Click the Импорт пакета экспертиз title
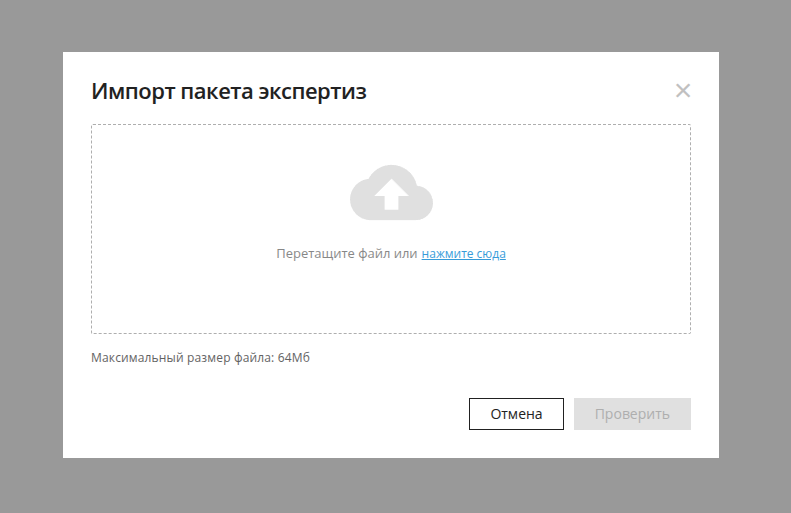791x513 pixels. tap(229, 92)
